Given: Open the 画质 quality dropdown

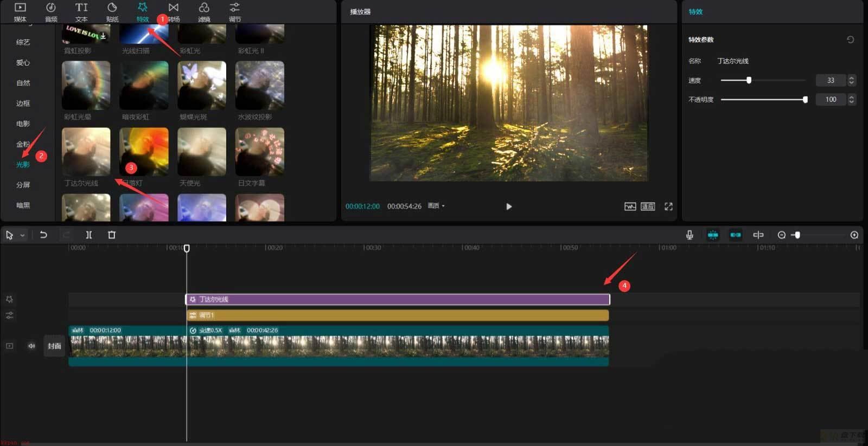Looking at the screenshot, I should click(436, 206).
